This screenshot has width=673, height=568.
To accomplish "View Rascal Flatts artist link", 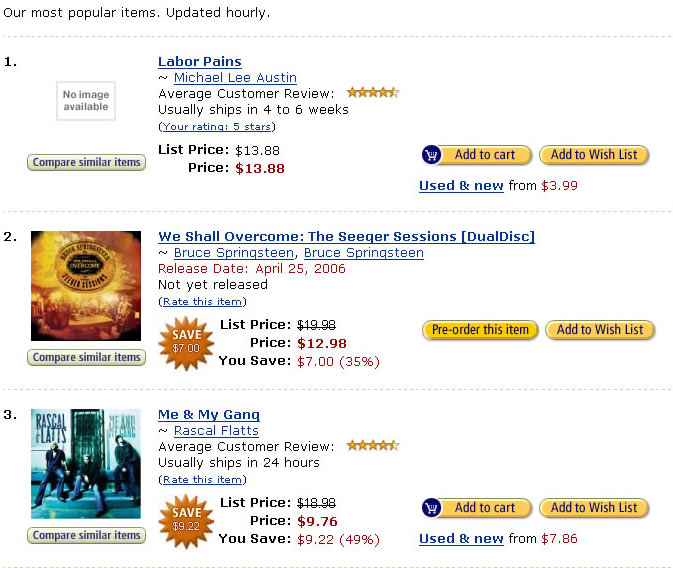I will click(216, 431).
